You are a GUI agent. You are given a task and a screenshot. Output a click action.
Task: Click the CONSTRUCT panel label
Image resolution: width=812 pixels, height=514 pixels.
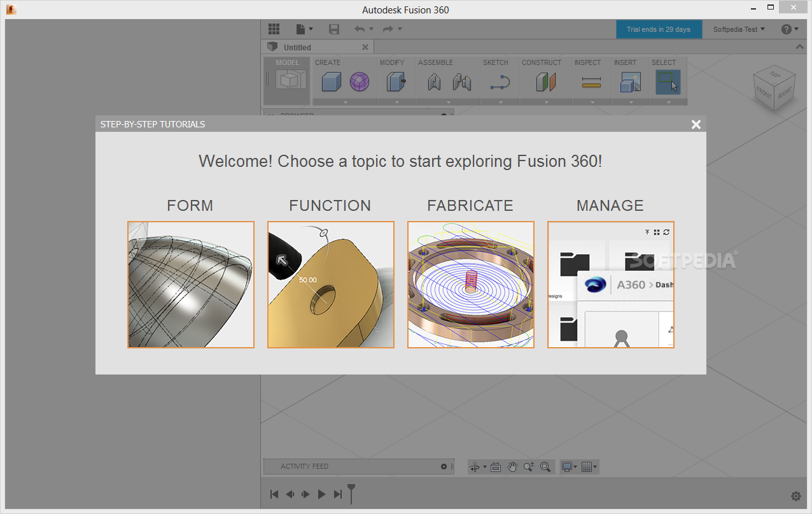542,62
